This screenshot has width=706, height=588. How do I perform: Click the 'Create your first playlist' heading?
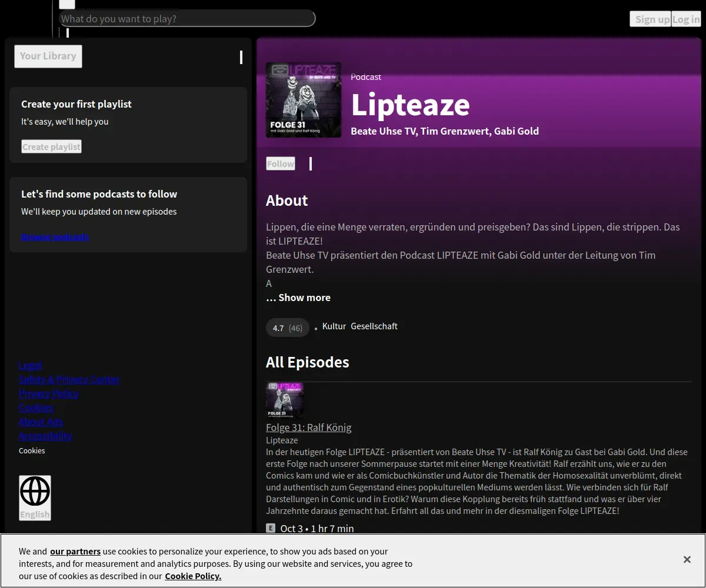coord(76,104)
